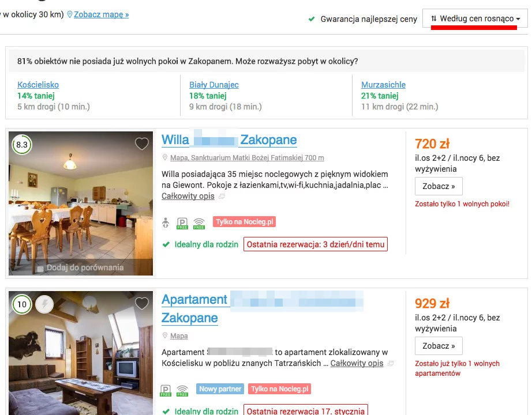Click the 720 zł price
The width and height of the screenshot is (532, 415).
coord(432,144)
